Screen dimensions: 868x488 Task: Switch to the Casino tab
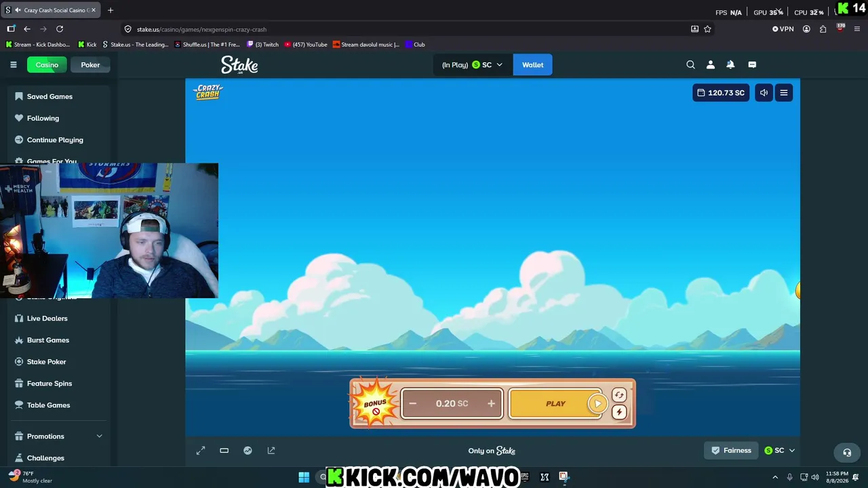click(x=47, y=65)
